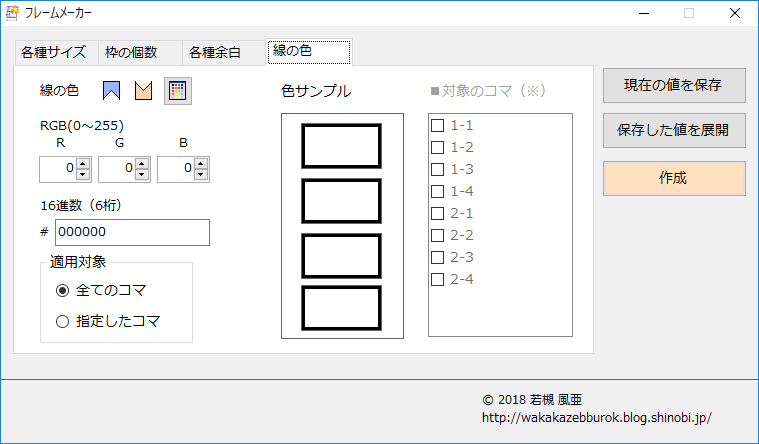Click the 16進数 hex color input field
759x444 pixels.
[x=132, y=232]
